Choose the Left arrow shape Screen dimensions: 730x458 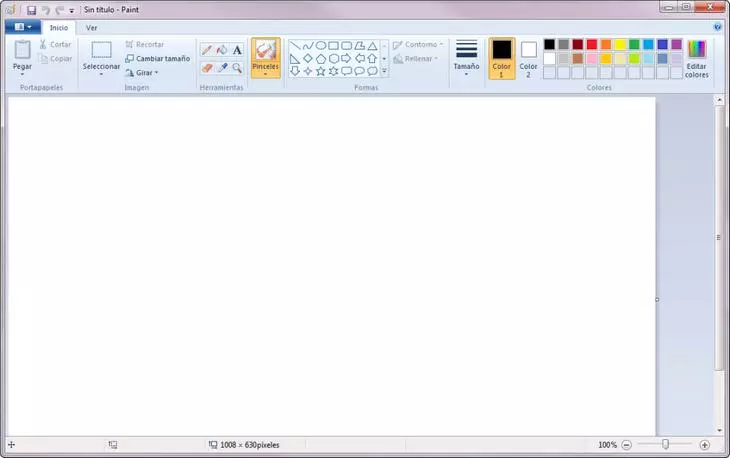[x=359, y=59]
